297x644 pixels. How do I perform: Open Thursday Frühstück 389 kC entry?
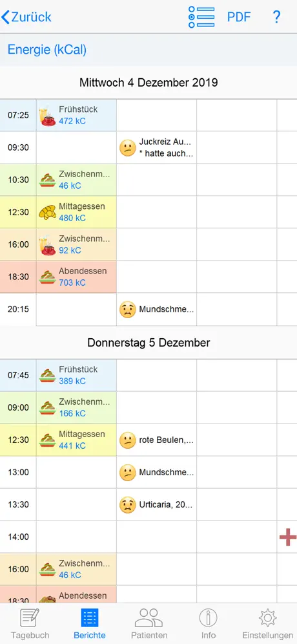[x=76, y=376]
